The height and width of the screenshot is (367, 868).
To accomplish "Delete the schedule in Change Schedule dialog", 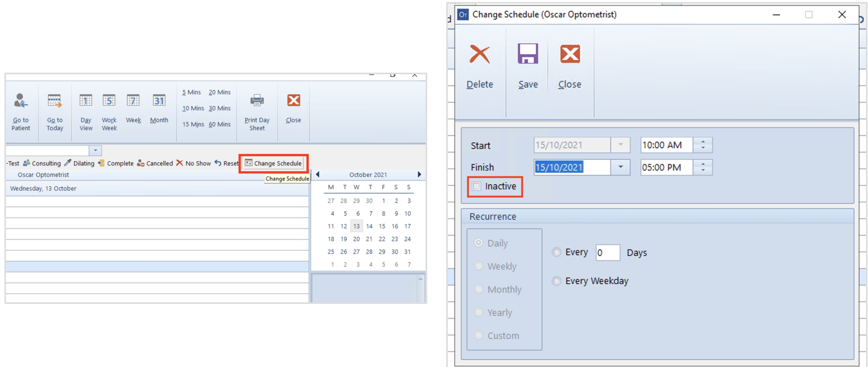I will click(x=480, y=66).
